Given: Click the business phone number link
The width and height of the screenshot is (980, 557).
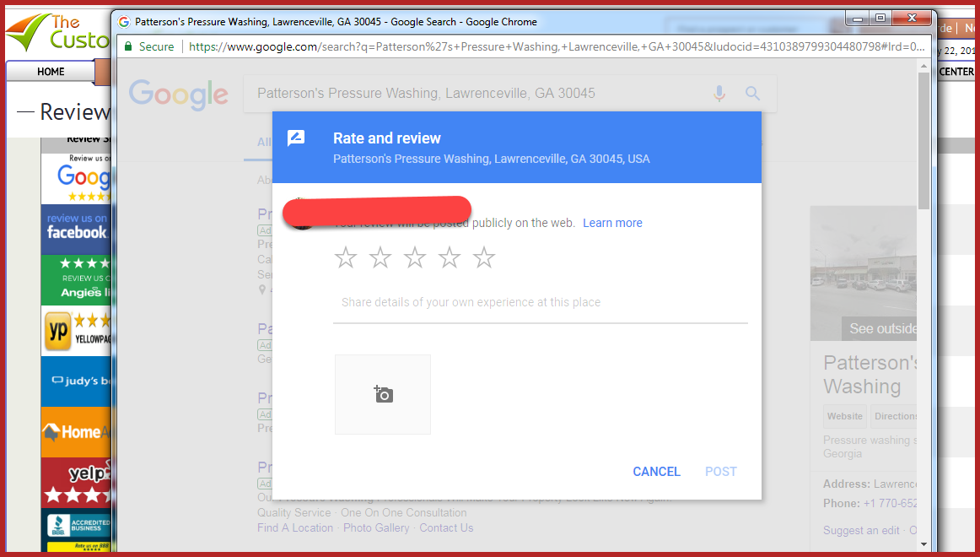Looking at the screenshot, I should (890, 504).
